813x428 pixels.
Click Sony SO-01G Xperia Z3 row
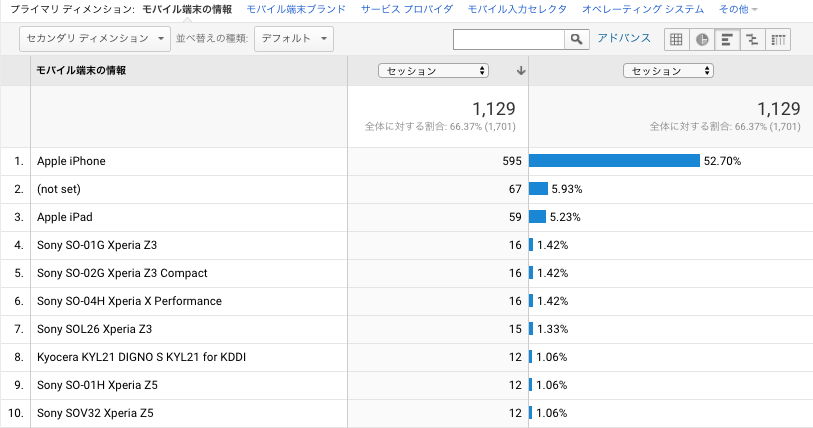(97, 245)
